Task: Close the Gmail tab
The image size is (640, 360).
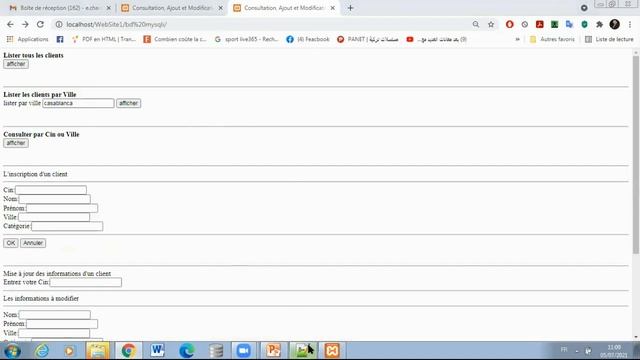Action: [109, 8]
